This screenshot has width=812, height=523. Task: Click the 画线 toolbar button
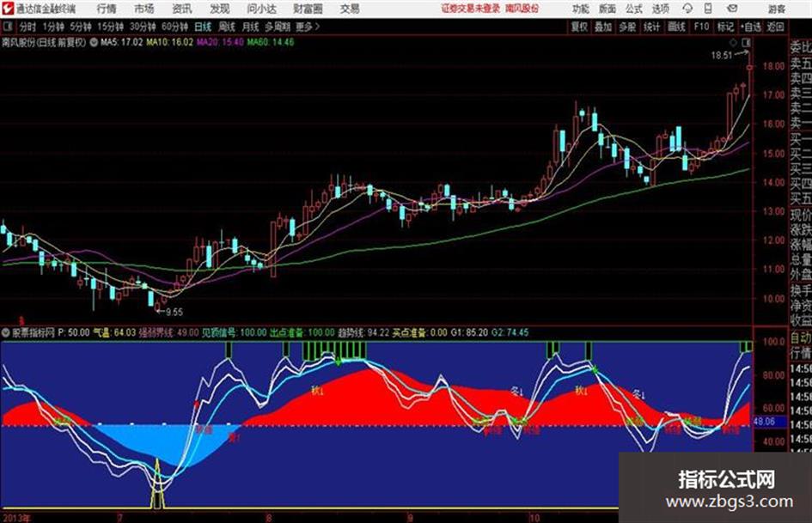pos(676,27)
